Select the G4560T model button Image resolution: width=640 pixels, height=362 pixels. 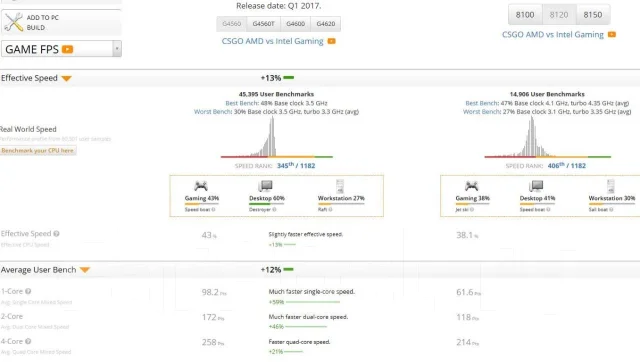pos(263,24)
